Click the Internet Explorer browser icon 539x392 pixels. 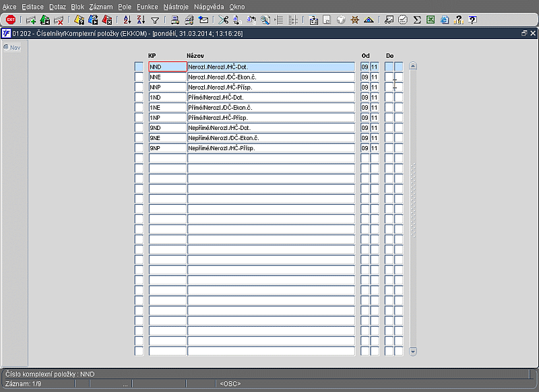[445, 20]
